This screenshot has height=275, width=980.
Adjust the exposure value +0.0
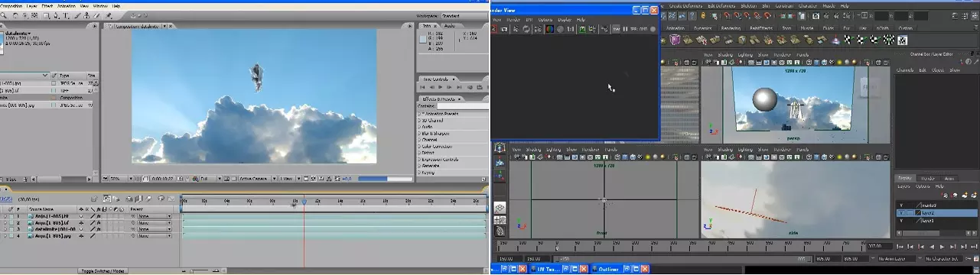[x=346, y=178]
